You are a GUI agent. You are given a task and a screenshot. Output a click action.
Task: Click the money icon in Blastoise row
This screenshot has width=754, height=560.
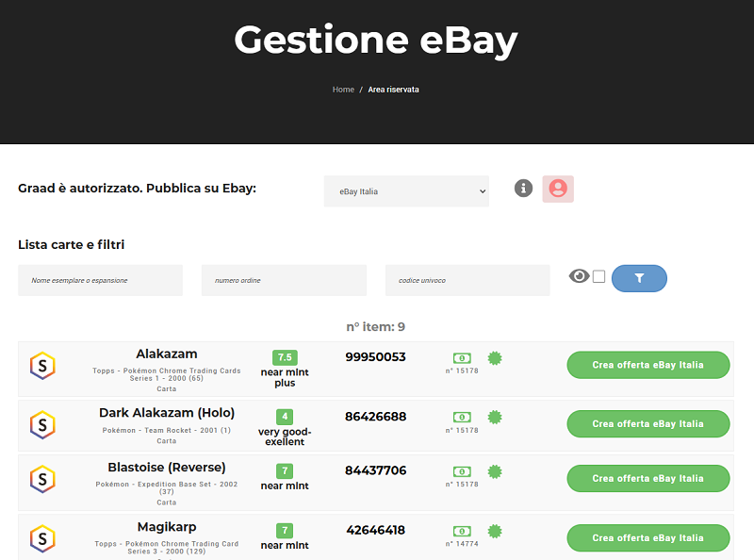point(462,471)
